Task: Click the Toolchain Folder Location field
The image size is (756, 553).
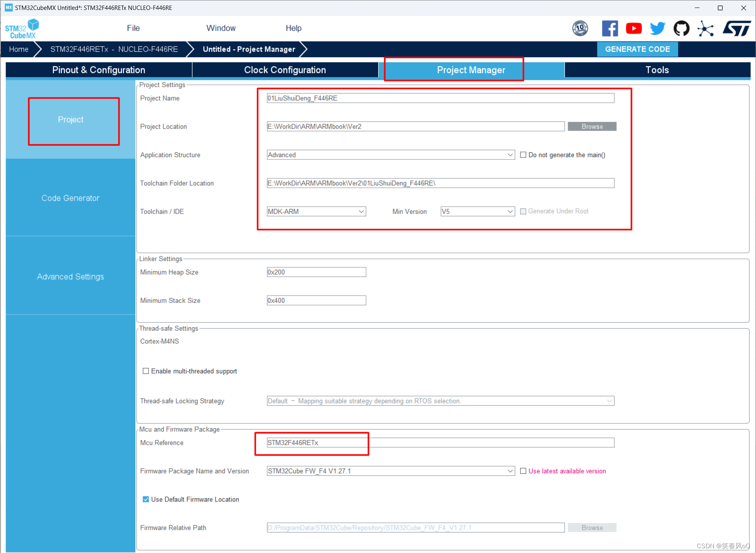Action: pos(441,183)
